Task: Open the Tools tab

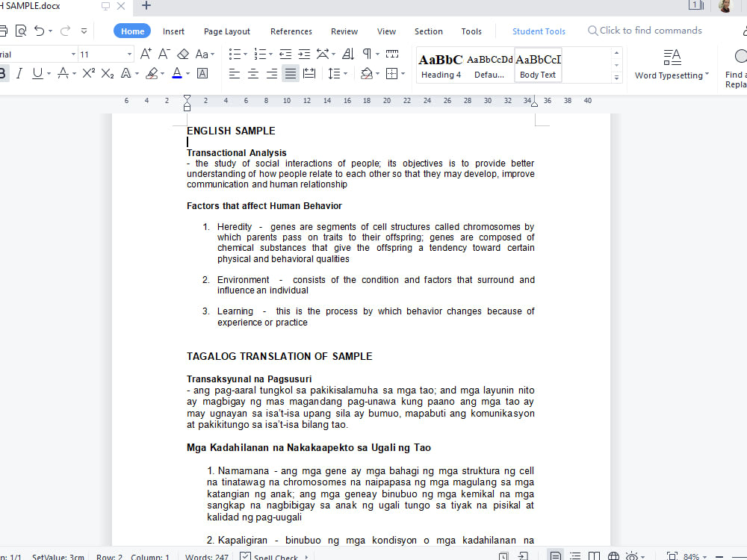Action: [471, 31]
